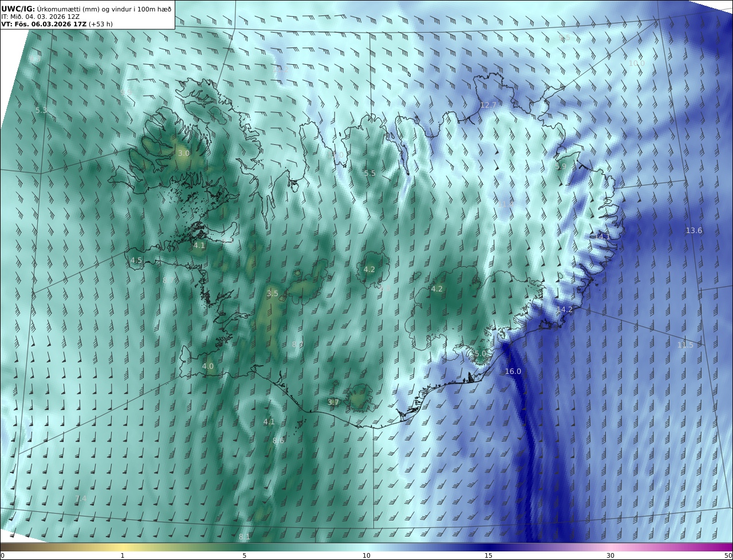Click the 4.5 value label on the map

click(136, 261)
